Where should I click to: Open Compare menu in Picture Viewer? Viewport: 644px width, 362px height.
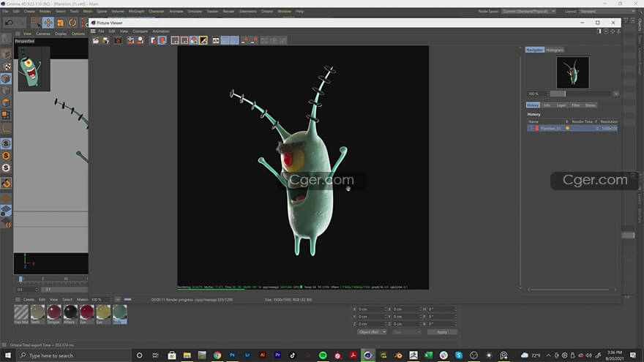click(140, 31)
